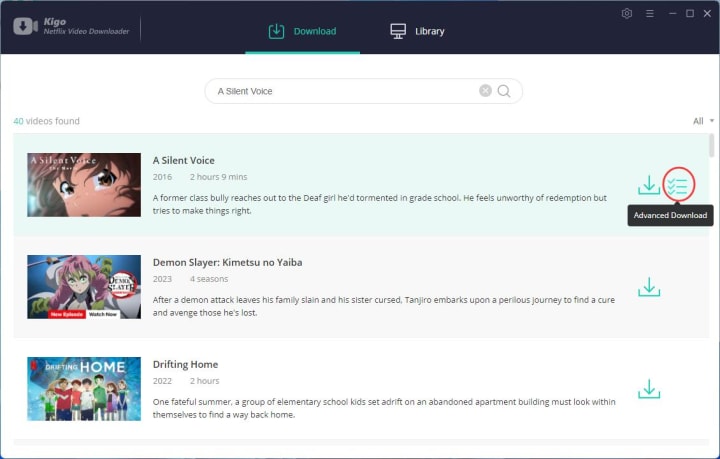Image resolution: width=720 pixels, height=459 pixels.
Task: Click the Drifting Home description text
Action: 384,408
